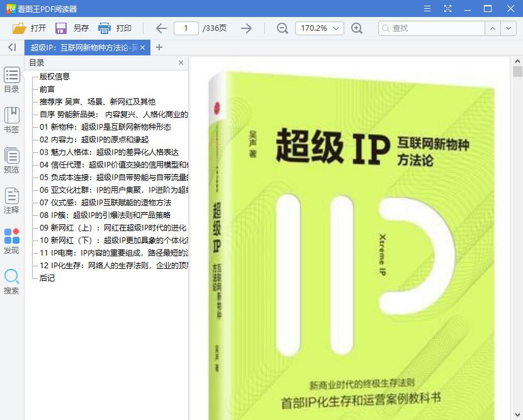Viewport: 523px width, 420px height.
Task: Go to chapter 05 负成本连接
Action: pyautogui.click(x=113, y=178)
